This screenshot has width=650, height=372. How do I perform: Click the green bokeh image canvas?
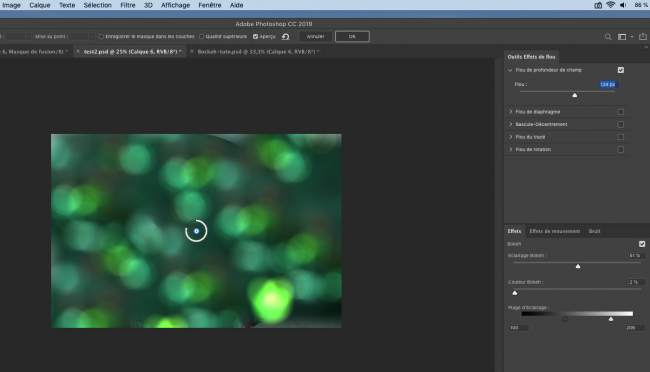tap(196, 231)
